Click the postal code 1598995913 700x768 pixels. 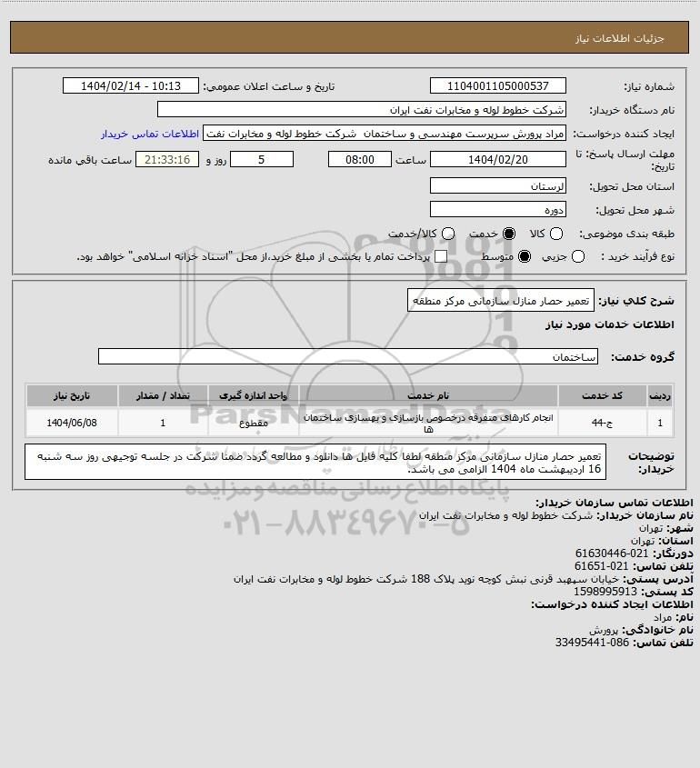tap(605, 592)
